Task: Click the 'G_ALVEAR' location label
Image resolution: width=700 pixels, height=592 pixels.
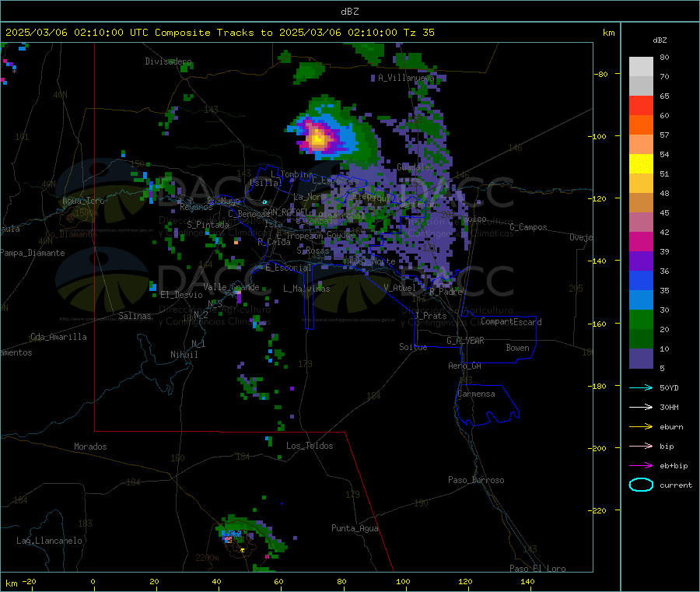Action: pyautogui.click(x=465, y=341)
